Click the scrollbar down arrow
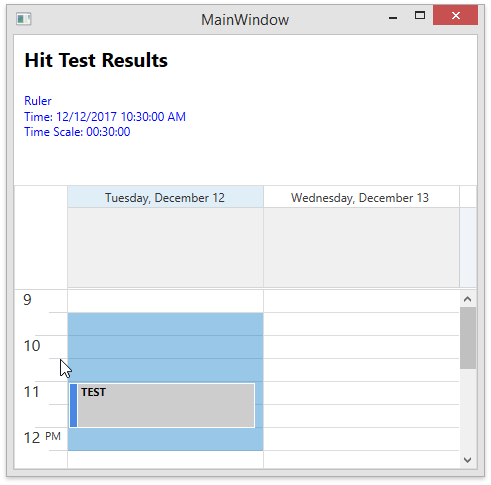This screenshot has width=491, height=485. pos(467,460)
